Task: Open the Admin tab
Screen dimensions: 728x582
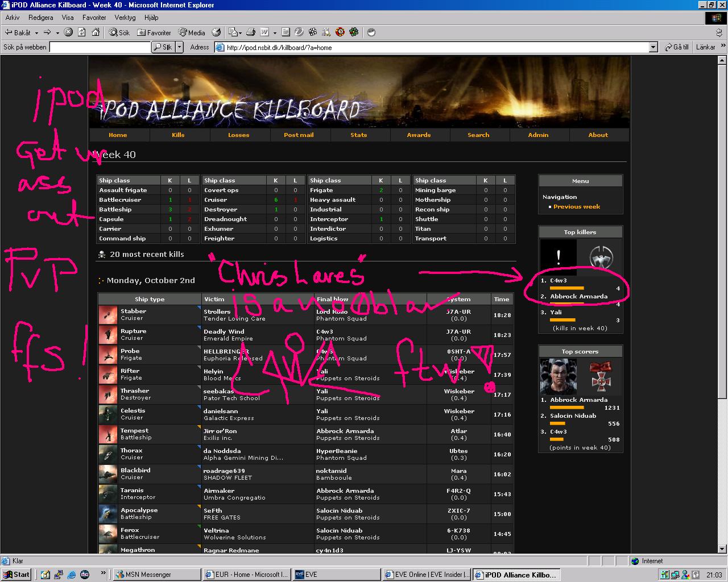Action: [538, 135]
